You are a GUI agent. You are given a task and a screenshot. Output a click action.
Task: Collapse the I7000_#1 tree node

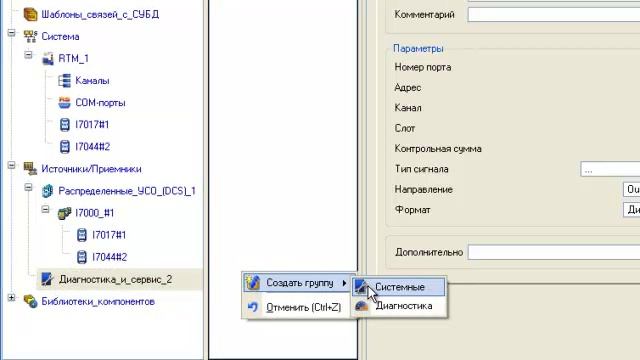tap(45, 209)
